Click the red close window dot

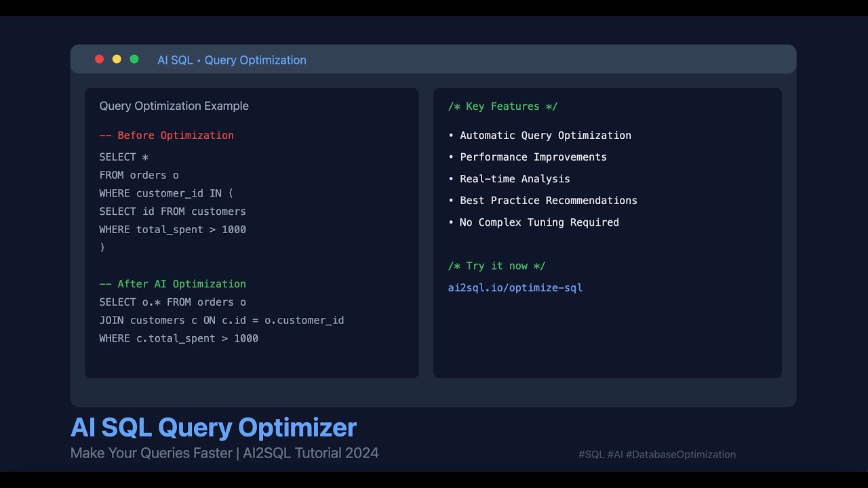[x=99, y=59]
